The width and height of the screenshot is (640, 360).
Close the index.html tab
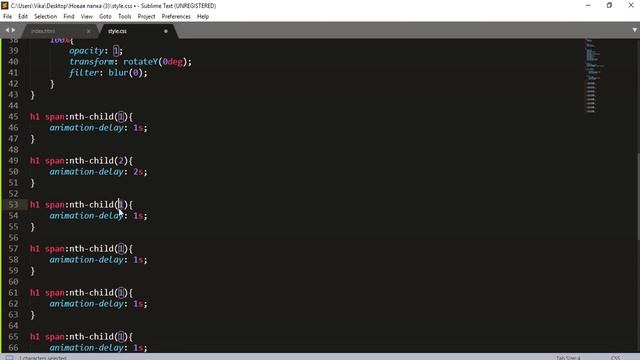click(x=89, y=31)
